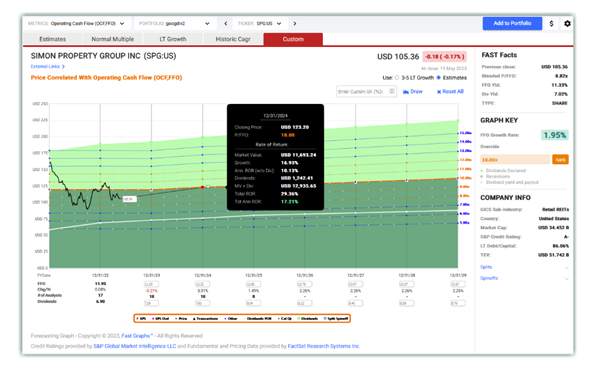This screenshot has width=592, height=368.
Task: Click the Custom GR stepper arrows
Action: [392, 91]
